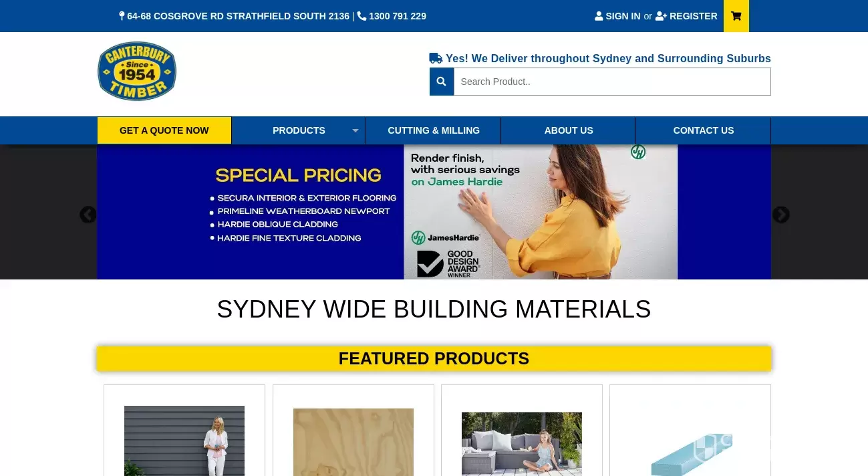Click the Cosgrove Rd address text
The image size is (868, 476).
(238, 16)
